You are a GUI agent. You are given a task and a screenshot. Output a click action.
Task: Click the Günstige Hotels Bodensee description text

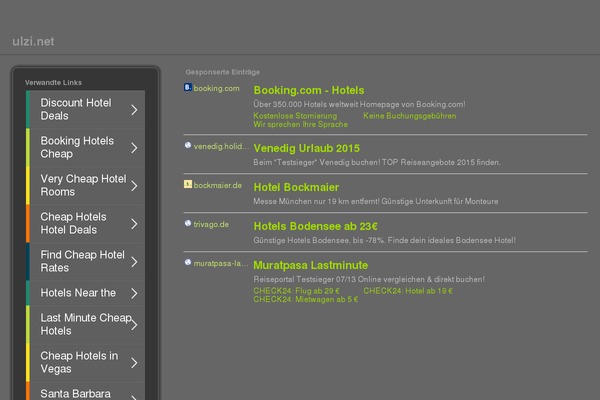(384, 240)
